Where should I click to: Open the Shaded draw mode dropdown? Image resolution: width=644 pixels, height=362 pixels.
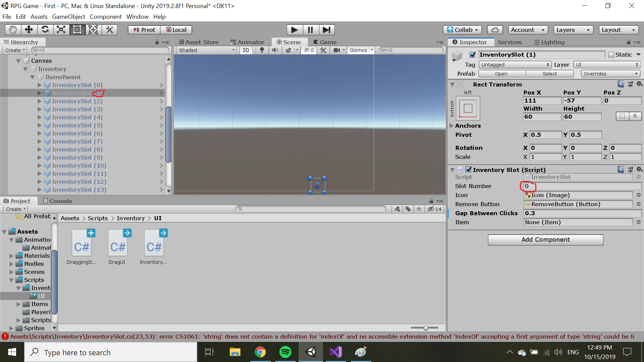206,50
